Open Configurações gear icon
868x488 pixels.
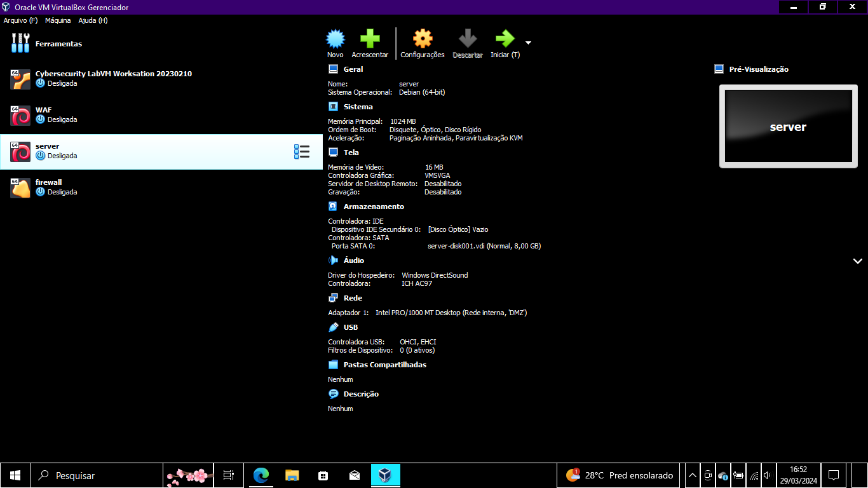pos(423,39)
